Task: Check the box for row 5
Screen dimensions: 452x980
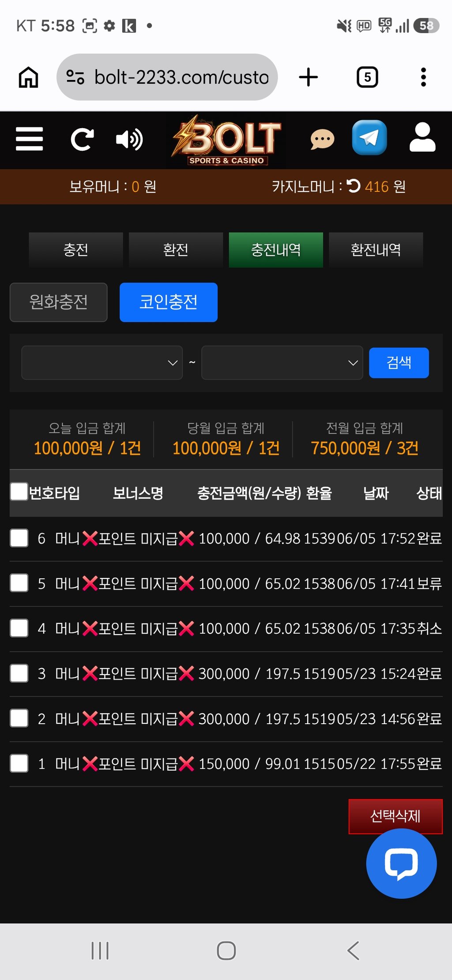Action: (19, 583)
